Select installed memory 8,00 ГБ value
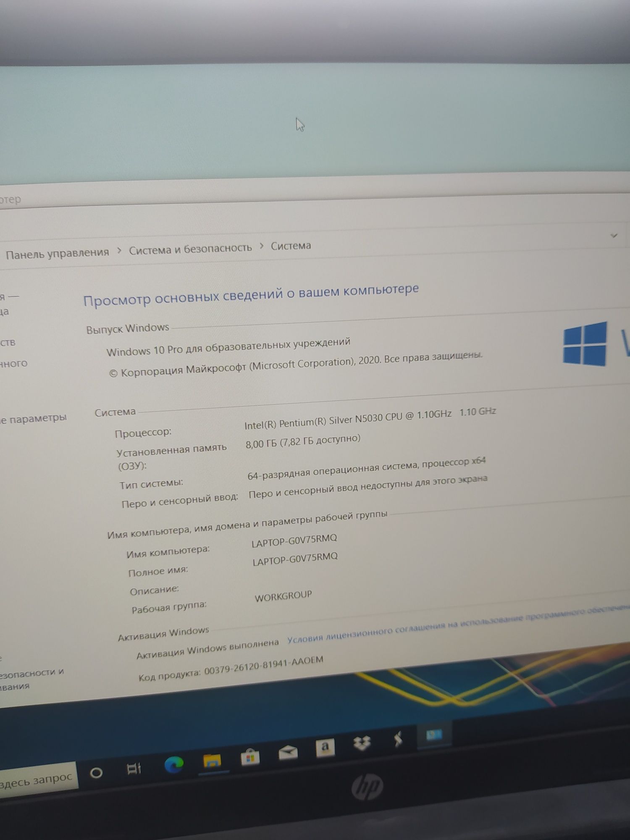 pyautogui.click(x=303, y=441)
